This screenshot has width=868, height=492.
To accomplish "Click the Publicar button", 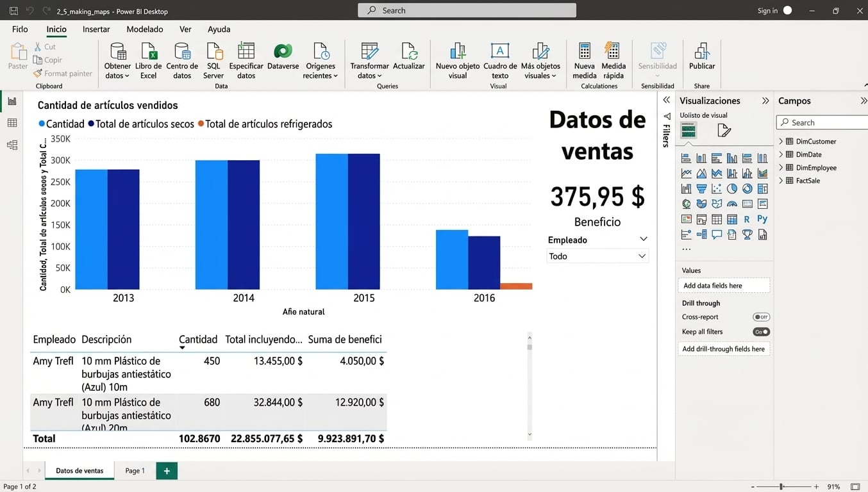I will [702, 58].
